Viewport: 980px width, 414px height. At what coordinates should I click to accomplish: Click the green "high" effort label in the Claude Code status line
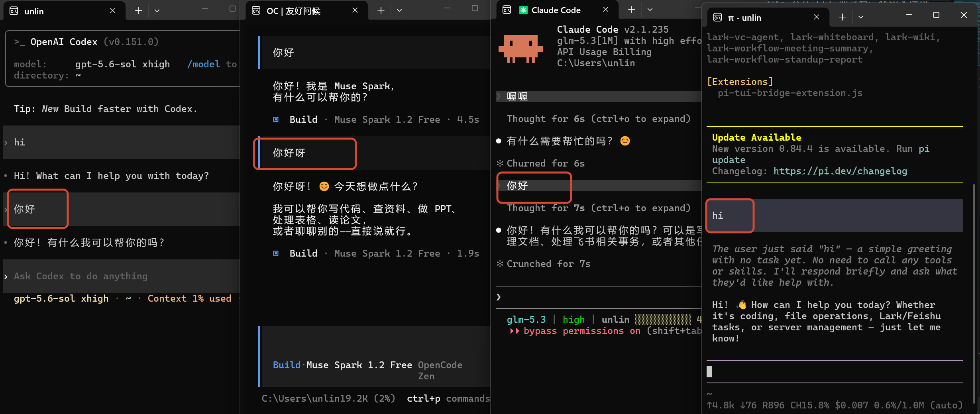tap(573, 320)
